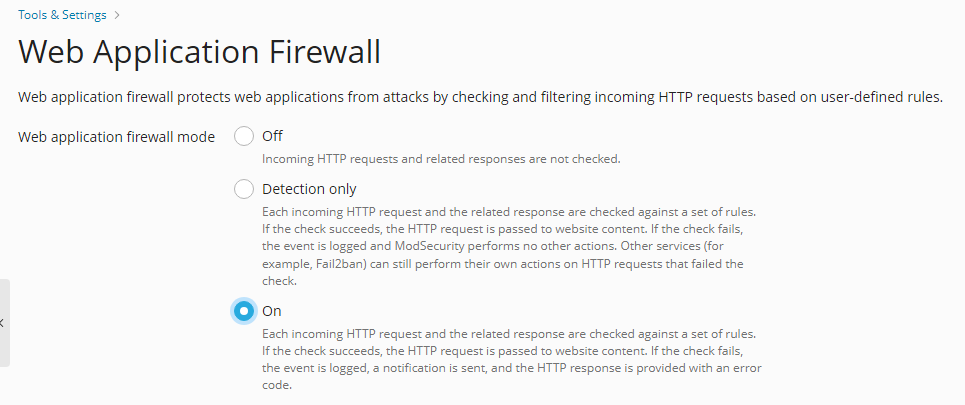Collapse the left sidebar using the side handle
The width and height of the screenshot is (965, 405).
[x=4, y=322]
